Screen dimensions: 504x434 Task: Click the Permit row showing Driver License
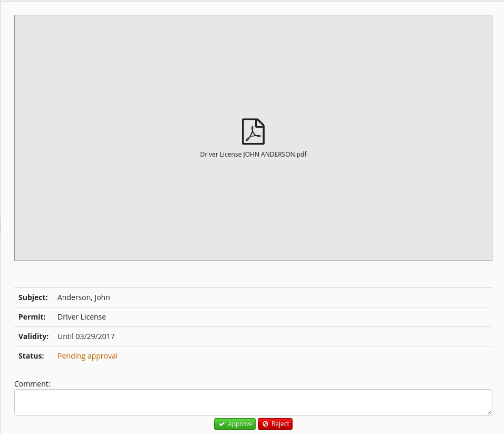click(82, 316)
